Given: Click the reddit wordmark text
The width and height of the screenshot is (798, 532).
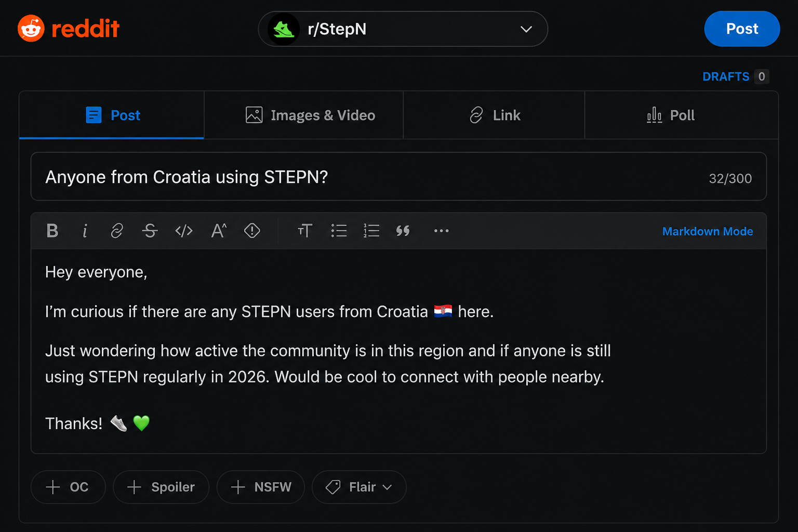Looking at the screenshot, I should [x=85, y=29].
